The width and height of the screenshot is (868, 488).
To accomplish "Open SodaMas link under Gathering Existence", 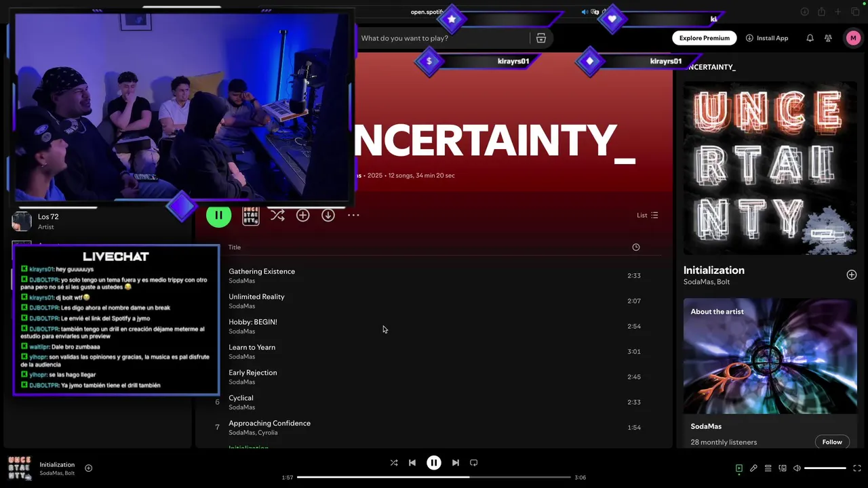I will 241,281.
